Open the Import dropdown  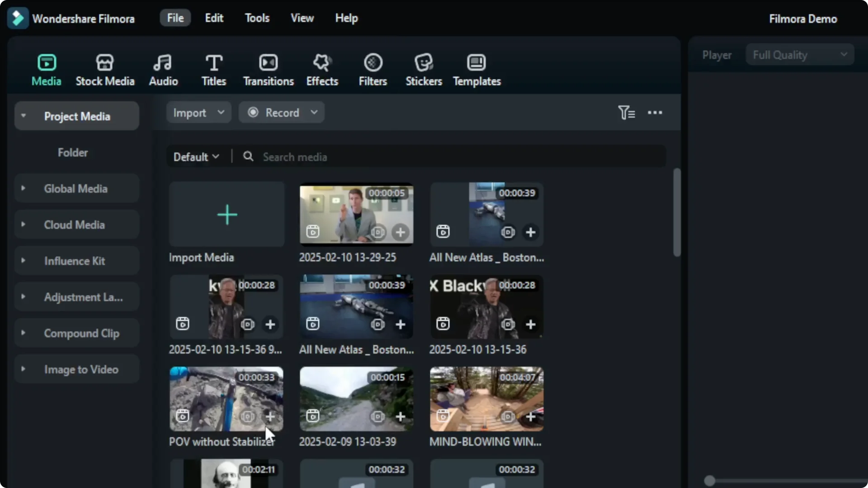198,112
